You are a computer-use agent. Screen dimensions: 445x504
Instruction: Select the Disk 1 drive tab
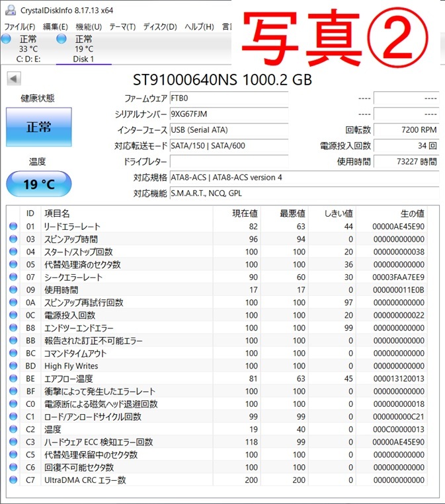point(84,49)
